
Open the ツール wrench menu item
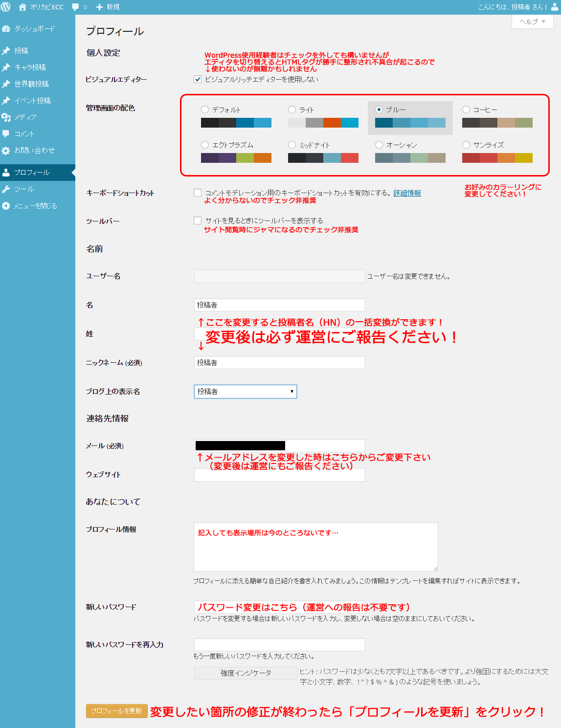pyautogui.click(x=24, y=189)
